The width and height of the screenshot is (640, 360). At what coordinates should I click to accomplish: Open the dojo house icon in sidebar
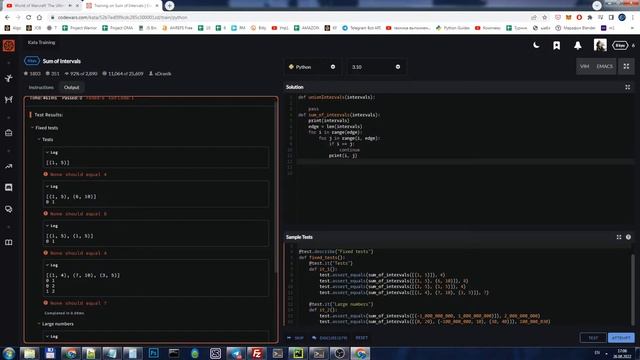click(9, 133)
